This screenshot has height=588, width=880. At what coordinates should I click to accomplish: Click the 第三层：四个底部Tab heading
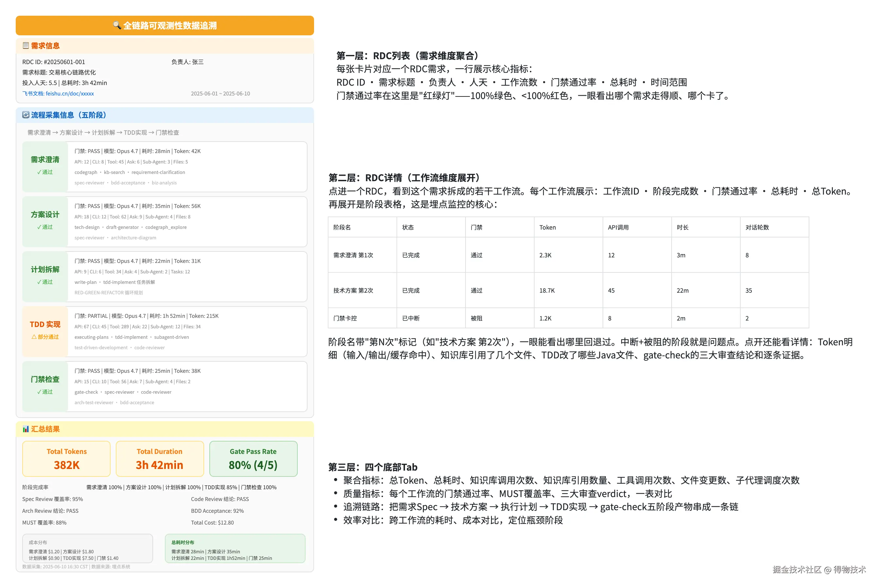tap(373, 467)
